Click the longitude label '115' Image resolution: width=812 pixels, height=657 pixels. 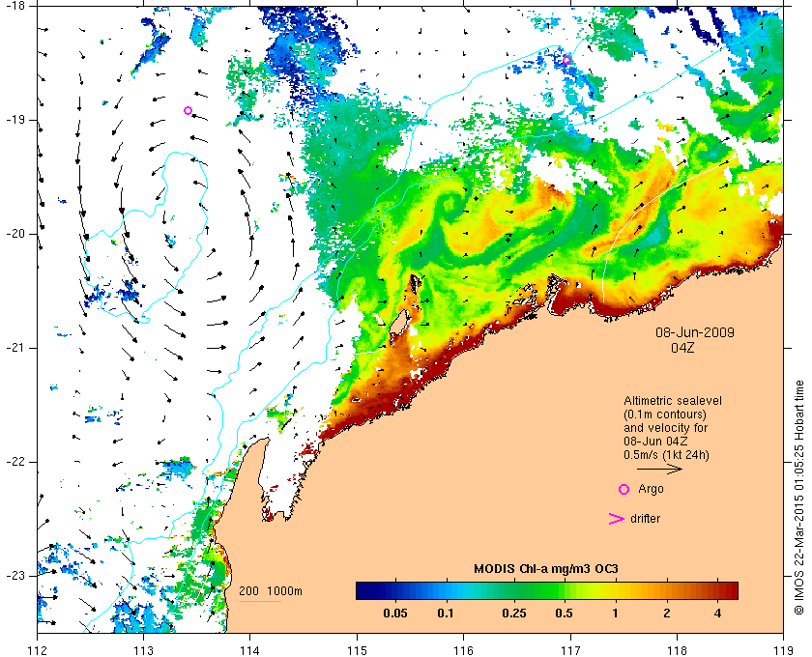coord(357,650)
